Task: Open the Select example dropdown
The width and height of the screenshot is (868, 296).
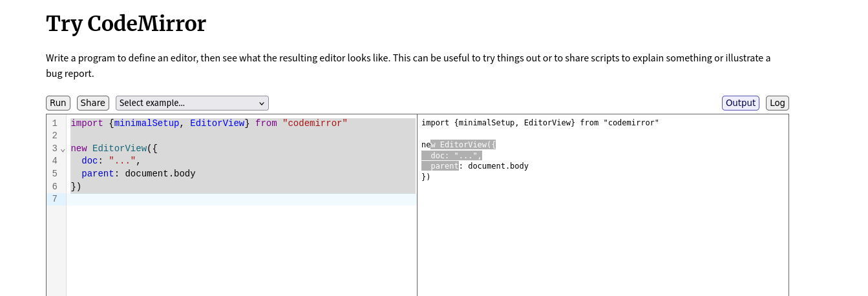Action: click(192, 103)
